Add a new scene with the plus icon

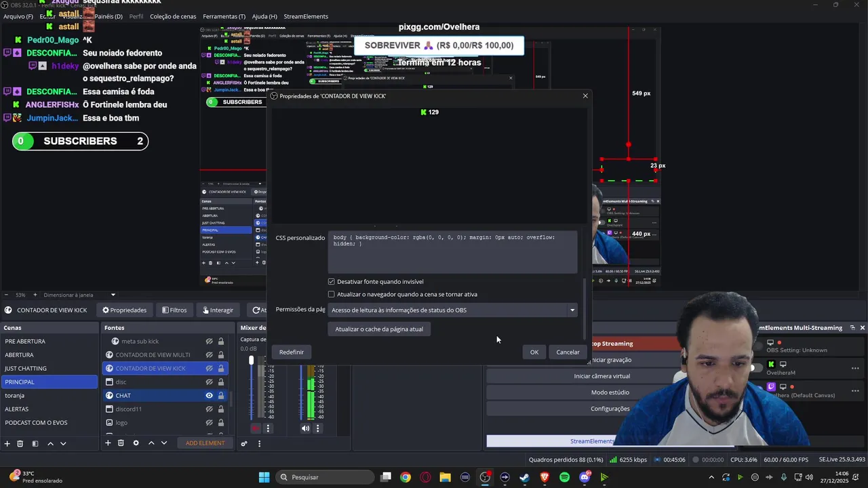coord(7,443)
